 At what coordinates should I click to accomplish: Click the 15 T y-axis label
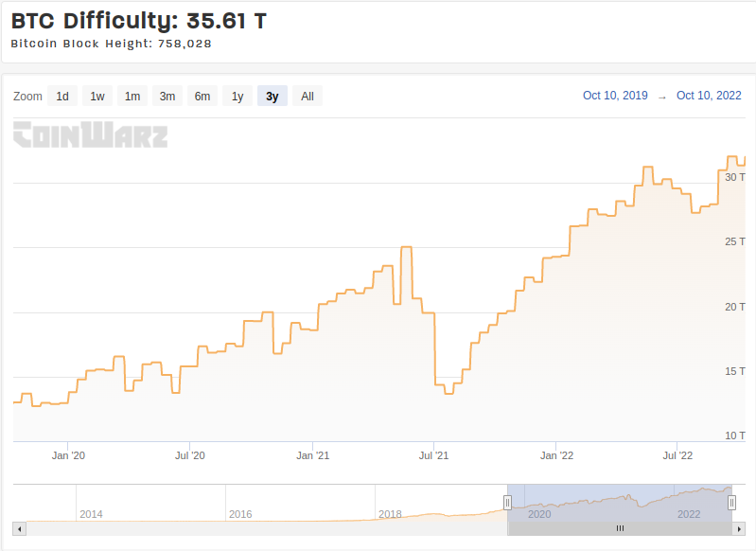[735, 371]
